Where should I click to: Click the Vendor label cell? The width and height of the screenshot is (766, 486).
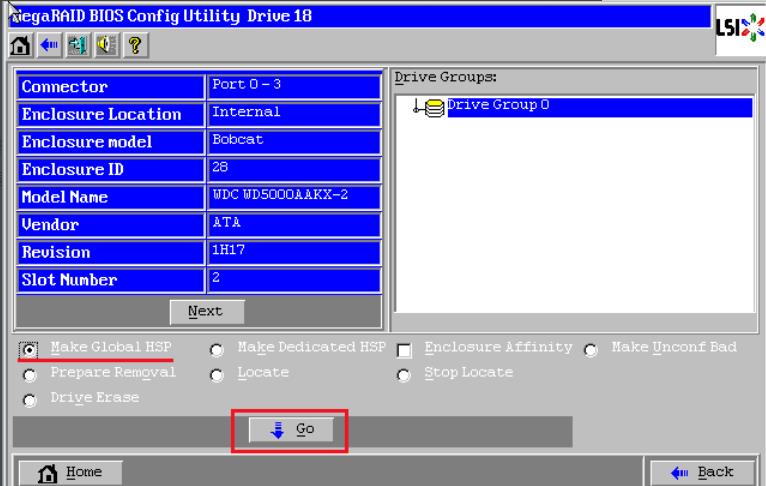click(110, 225)
